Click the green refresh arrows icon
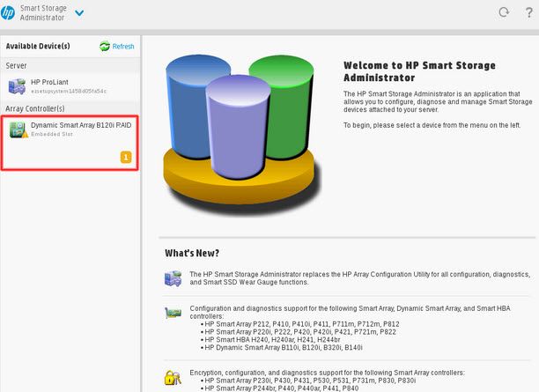This screenshot has height=392, width=539. [105, 47]
